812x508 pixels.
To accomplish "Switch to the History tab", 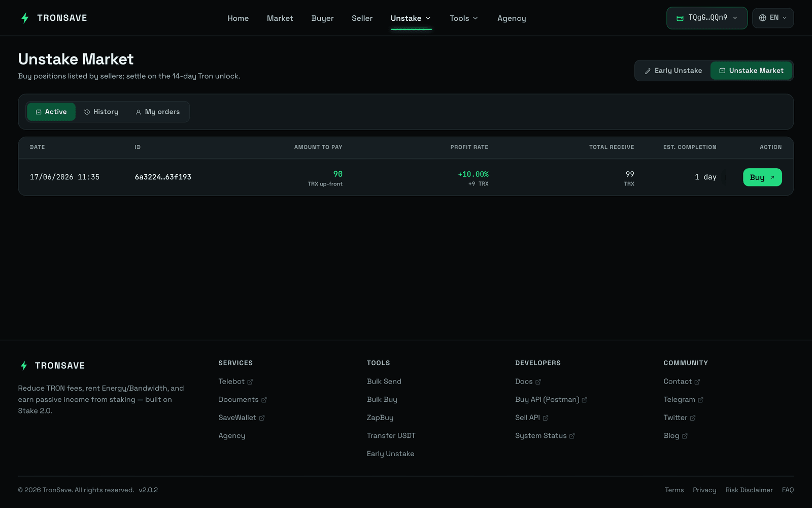I will pos(101,112).
